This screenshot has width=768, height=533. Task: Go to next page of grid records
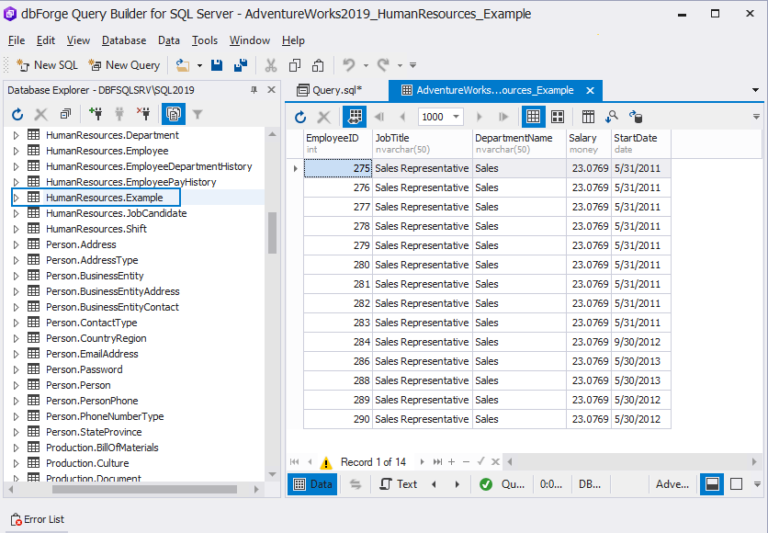(x=479, y=117)
